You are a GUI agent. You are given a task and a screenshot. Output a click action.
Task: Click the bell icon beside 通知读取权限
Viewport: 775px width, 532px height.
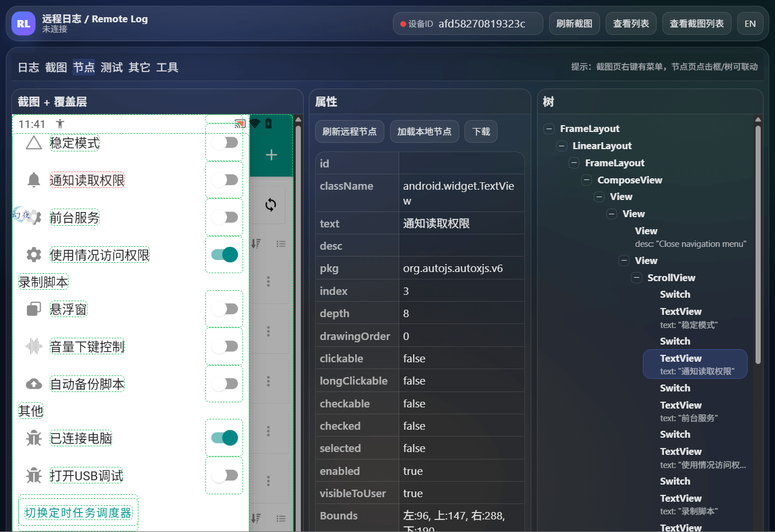tap(34, 180)
